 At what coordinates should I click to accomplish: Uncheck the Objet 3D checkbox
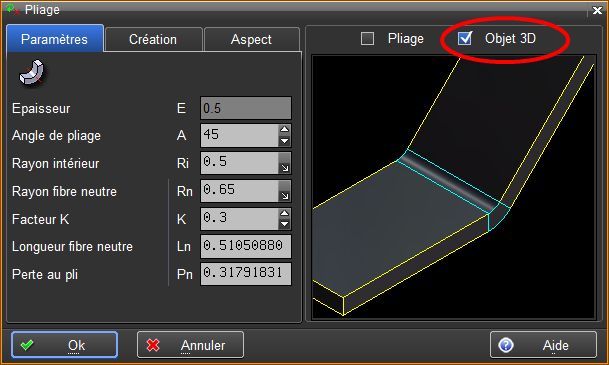pyautogui.click(x=465, y=38)
